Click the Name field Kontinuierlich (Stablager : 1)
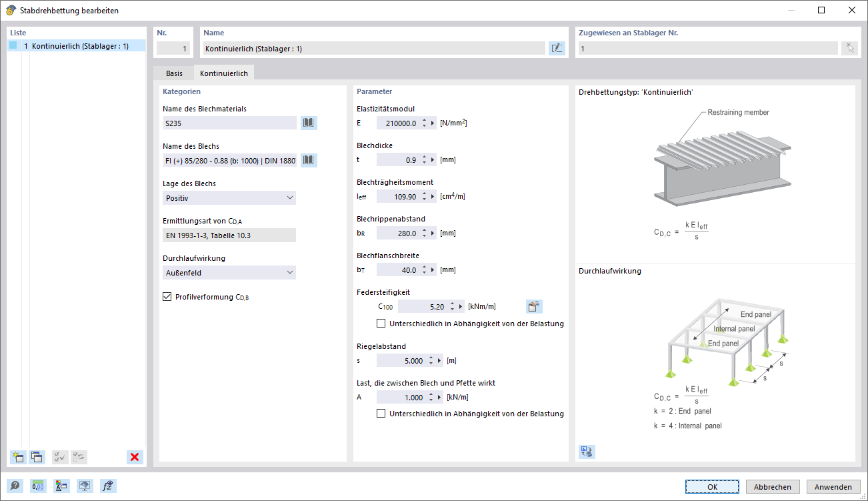The height and width of the screenshot is (501, 868). tap(373, 48)
